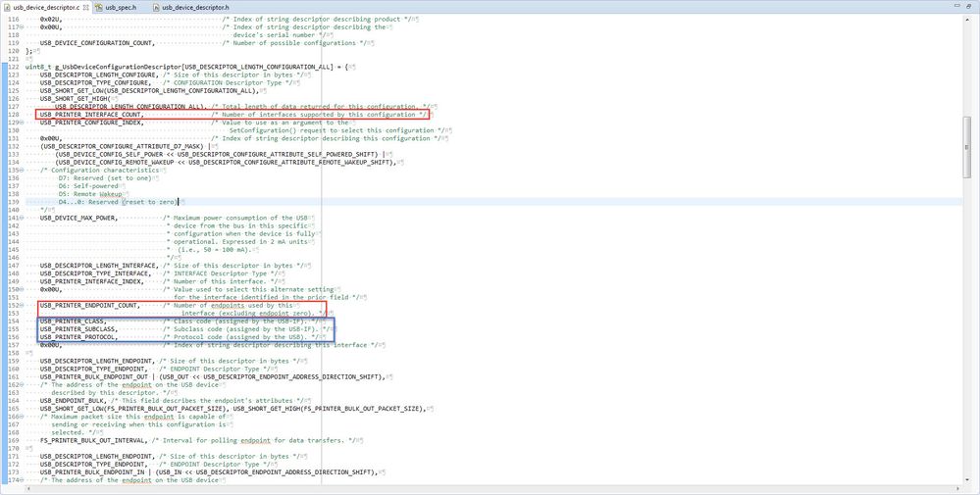Collapse the fold at line 152
980x495 pixels.
(x=23, y=305)
